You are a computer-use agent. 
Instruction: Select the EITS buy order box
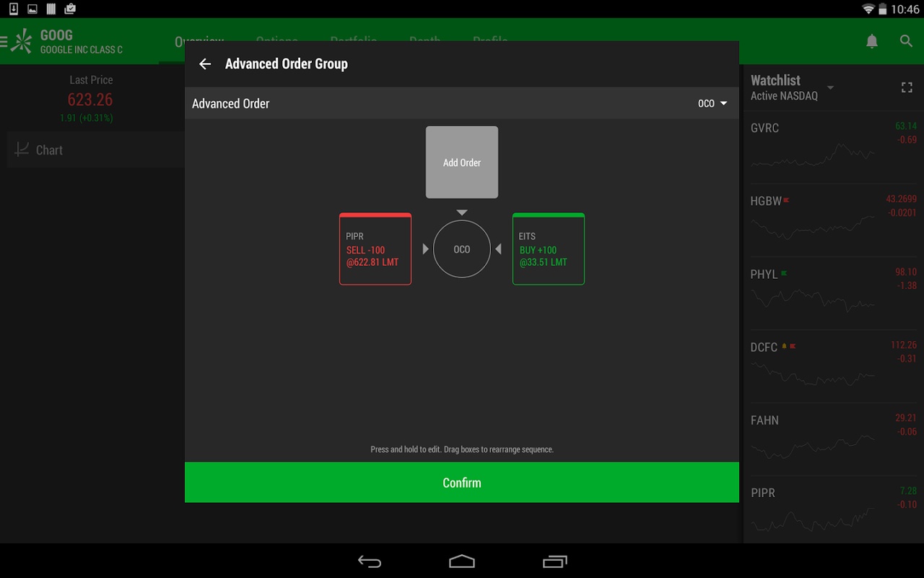(549, 249)
